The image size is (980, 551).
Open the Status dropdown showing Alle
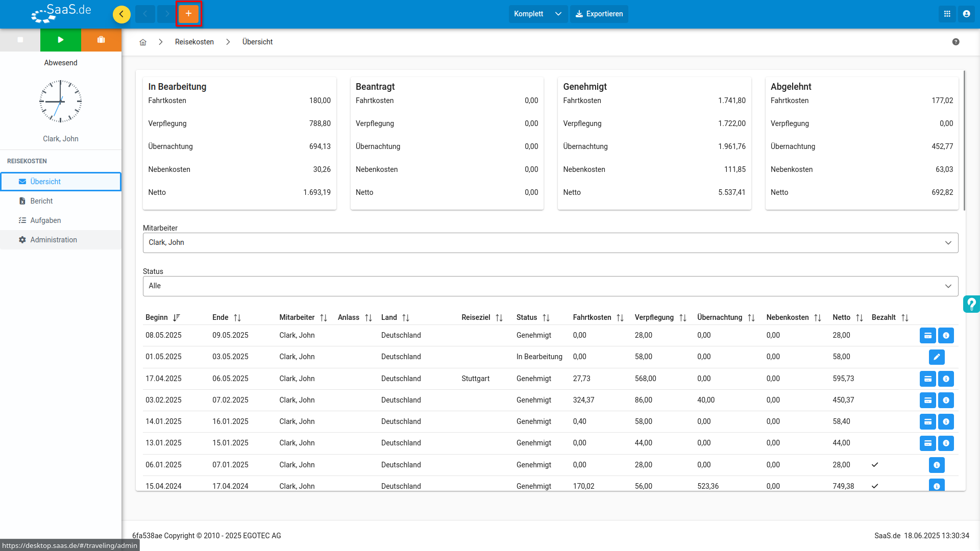pos(550,286)
